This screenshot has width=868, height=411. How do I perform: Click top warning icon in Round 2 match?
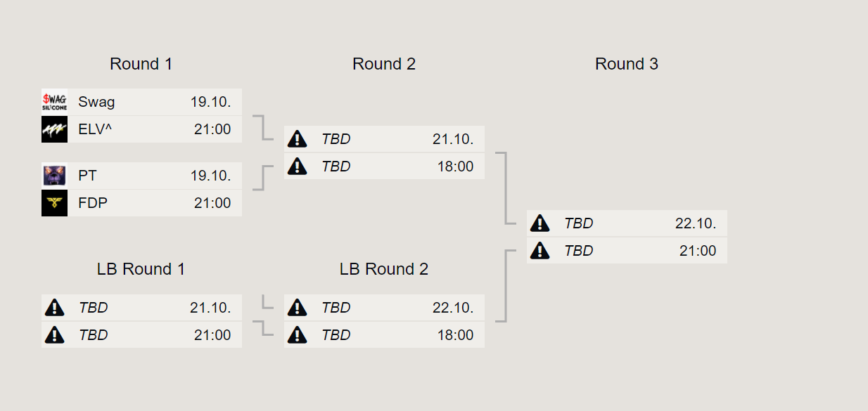point(298,138)
